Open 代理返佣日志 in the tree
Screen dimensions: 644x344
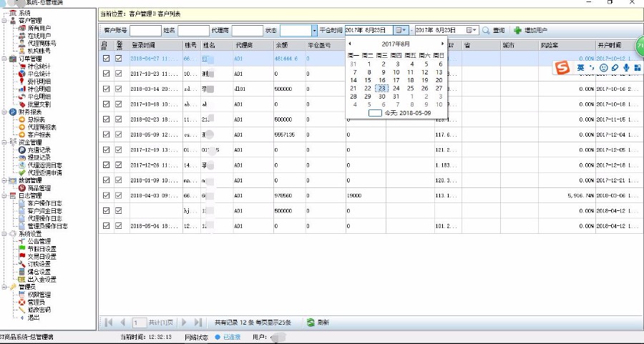tap(45, 165)
